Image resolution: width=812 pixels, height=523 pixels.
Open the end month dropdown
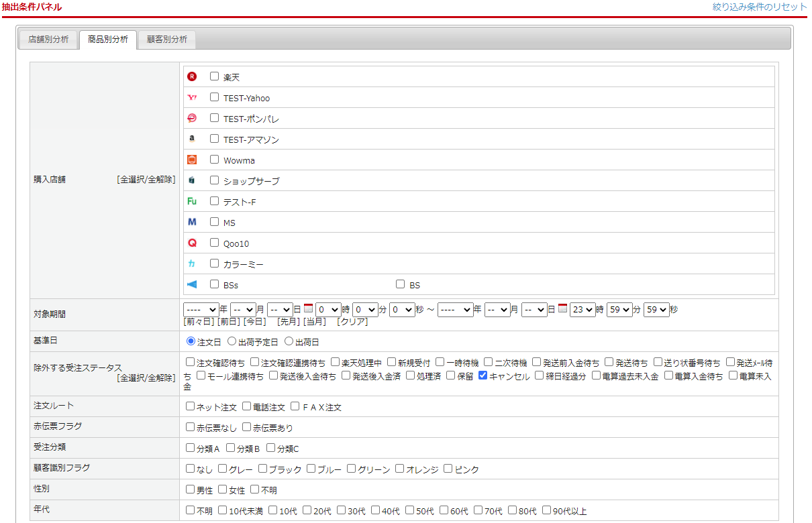pos(497,310)
